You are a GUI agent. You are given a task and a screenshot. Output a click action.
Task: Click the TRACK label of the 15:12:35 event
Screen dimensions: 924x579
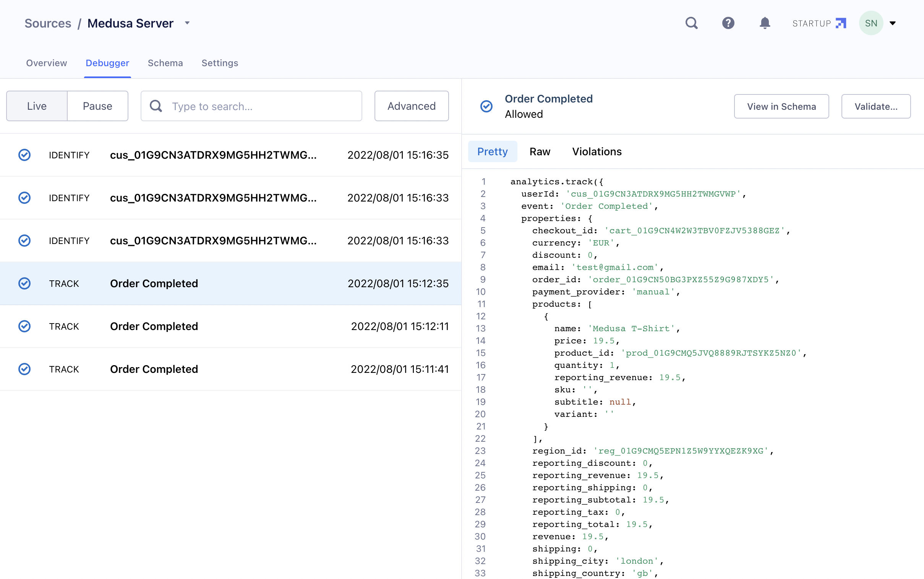coord(64,284)
